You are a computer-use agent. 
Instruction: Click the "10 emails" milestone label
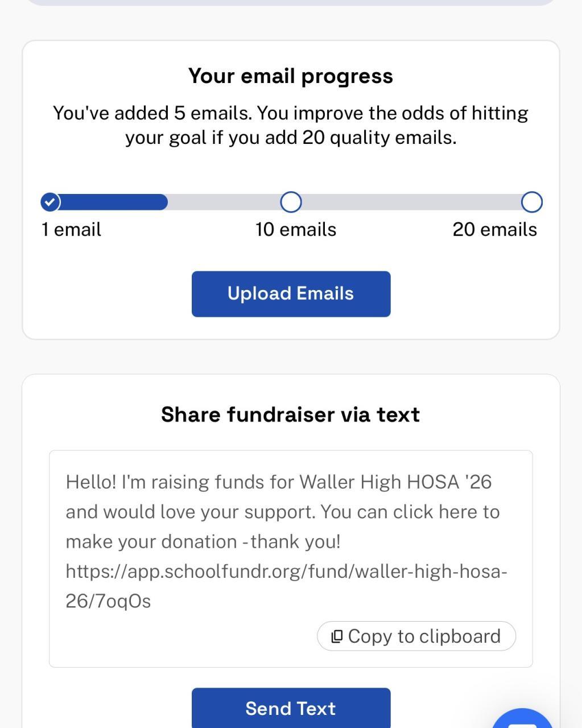(296, 230)
